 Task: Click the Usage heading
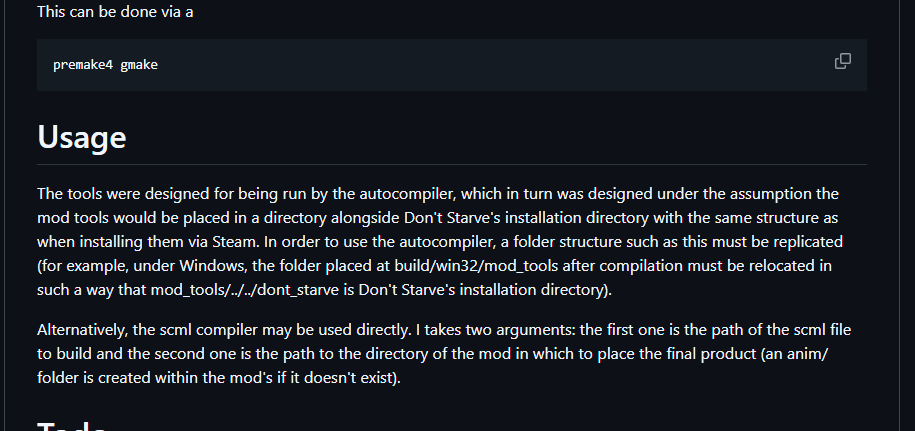[82, 136]
